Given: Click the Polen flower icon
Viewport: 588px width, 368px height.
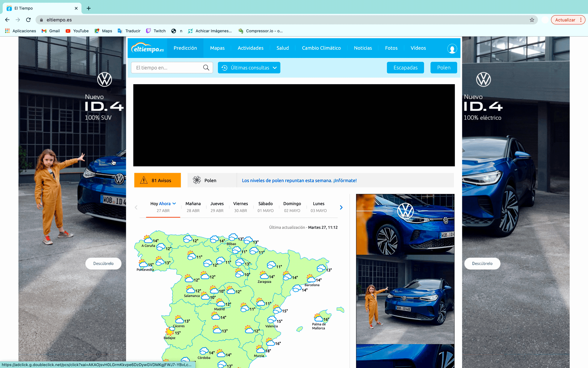Looking at the screenshot, I should coord(197,180).
